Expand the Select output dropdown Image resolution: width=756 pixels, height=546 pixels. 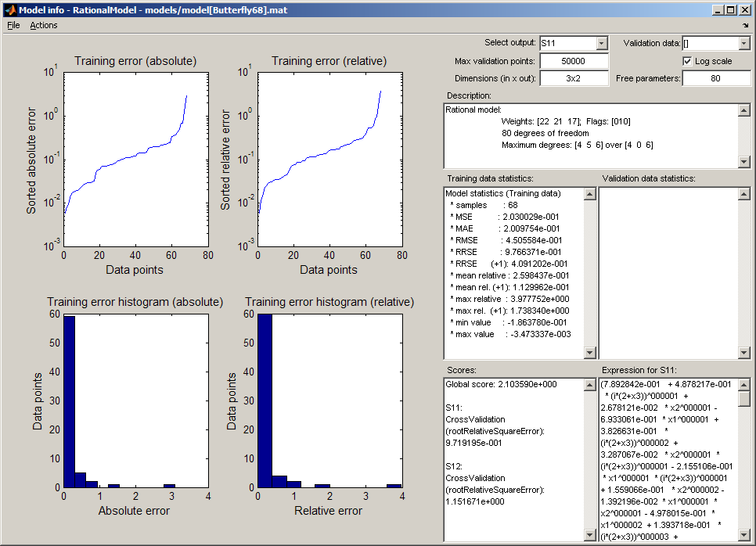601,43
